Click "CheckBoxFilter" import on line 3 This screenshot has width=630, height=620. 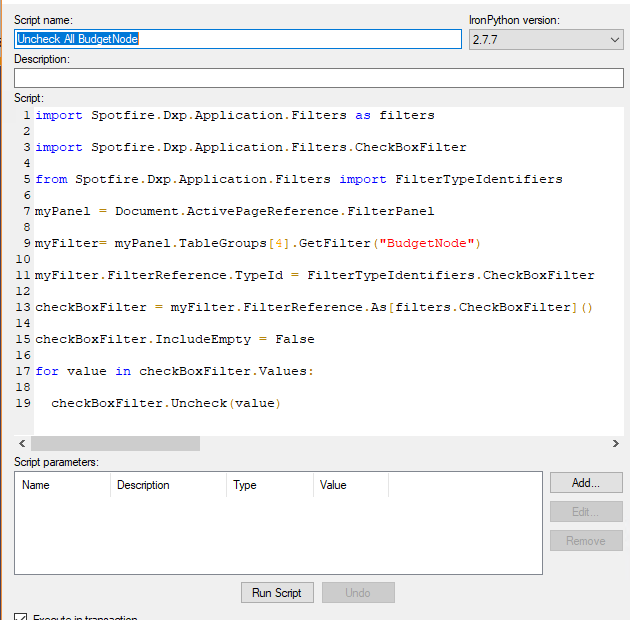[410, 147]
